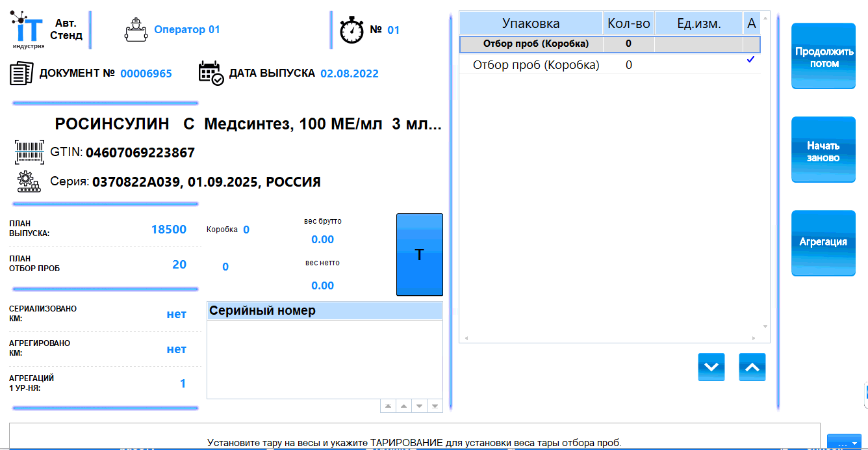Select the bold Отбор проб (Коробка) group row
The image size is (868, 450).
click(x=609, y=44)
